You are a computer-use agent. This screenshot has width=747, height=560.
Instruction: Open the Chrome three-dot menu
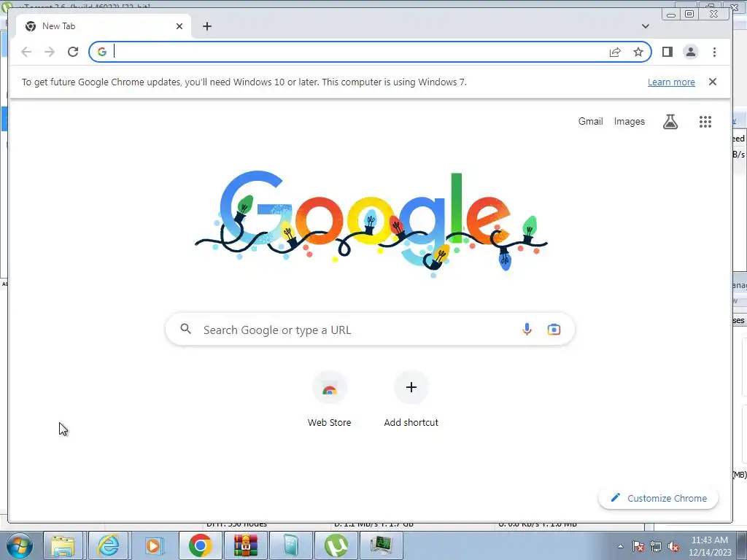click(x=714, y=52)
